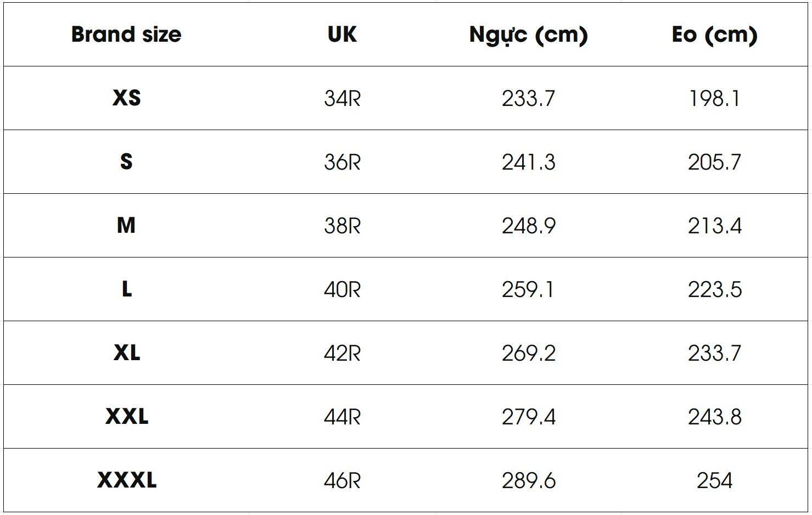The height and width of the screenshot is (515, 812).
Task: Click the XXL brand size cell
Action: tap(126, 417)
